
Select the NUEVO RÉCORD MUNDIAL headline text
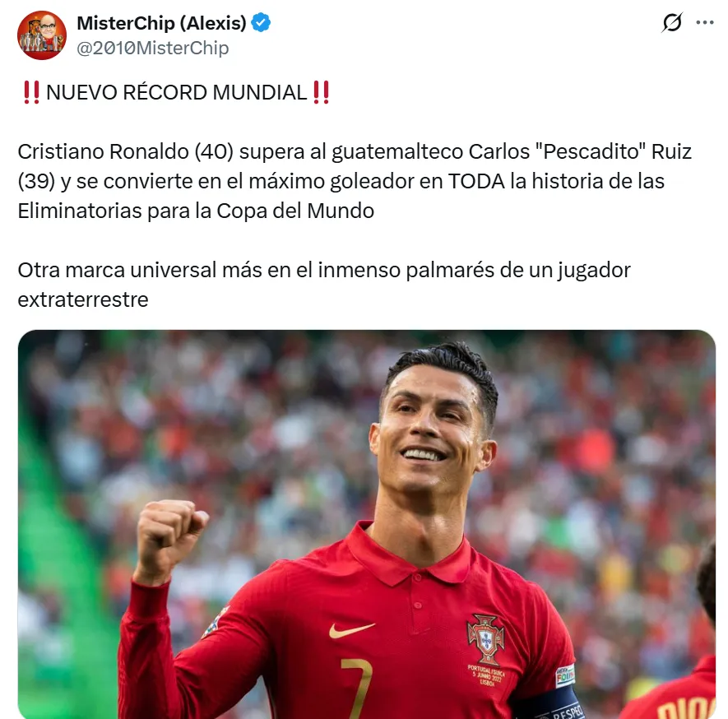(x=176, y=92)
